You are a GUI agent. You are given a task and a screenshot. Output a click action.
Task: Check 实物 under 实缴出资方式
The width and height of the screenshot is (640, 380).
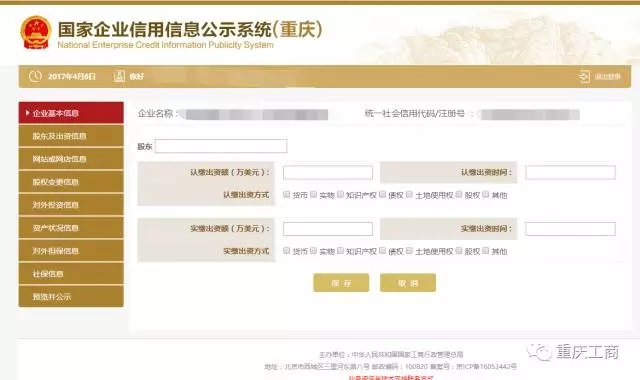point(313,250)
